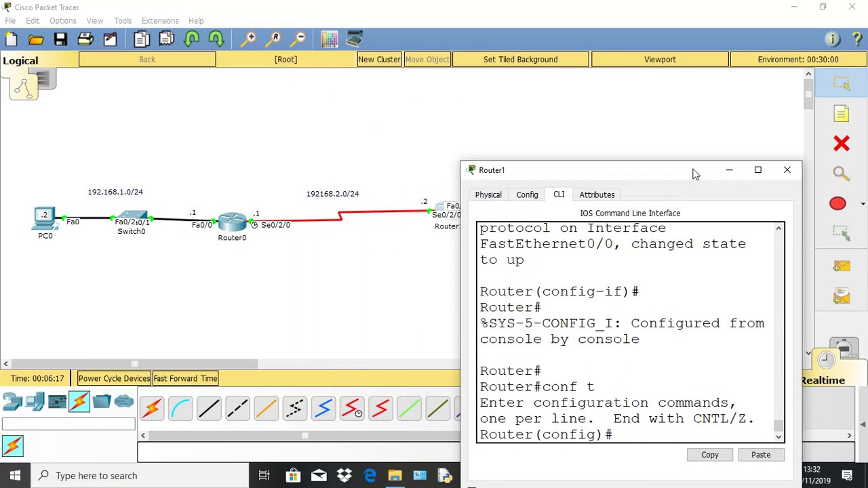Zoom out with the minus magnifier

tap(299, 40)
